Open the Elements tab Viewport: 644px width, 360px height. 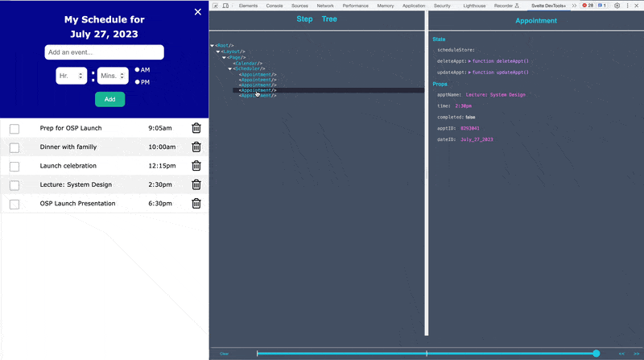click(248, 6)
